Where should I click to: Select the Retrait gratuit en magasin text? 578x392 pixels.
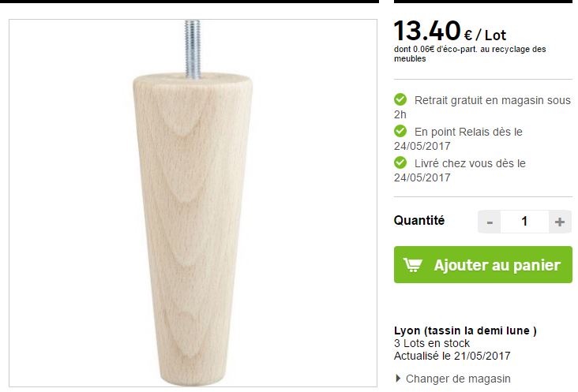482,107
